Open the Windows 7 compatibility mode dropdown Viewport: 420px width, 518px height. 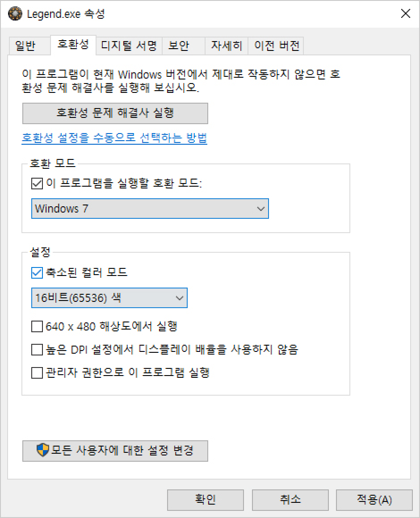click(x=150, y=209)
